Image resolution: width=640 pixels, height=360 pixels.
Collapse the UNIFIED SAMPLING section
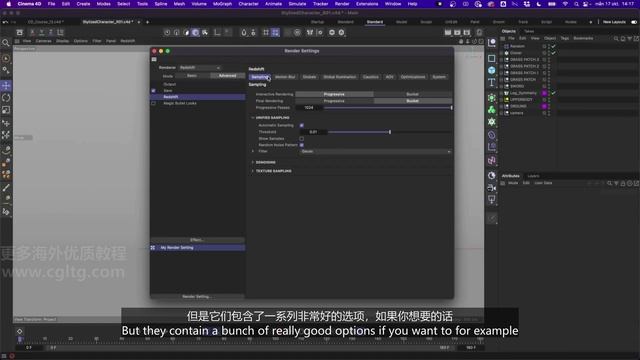(x=253, y=118)
